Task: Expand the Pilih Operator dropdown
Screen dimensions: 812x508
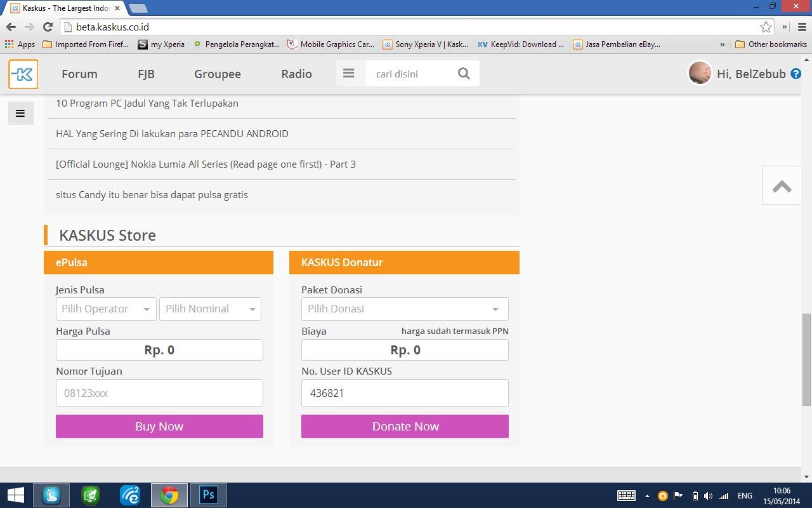Action: [x=106, y=309]
